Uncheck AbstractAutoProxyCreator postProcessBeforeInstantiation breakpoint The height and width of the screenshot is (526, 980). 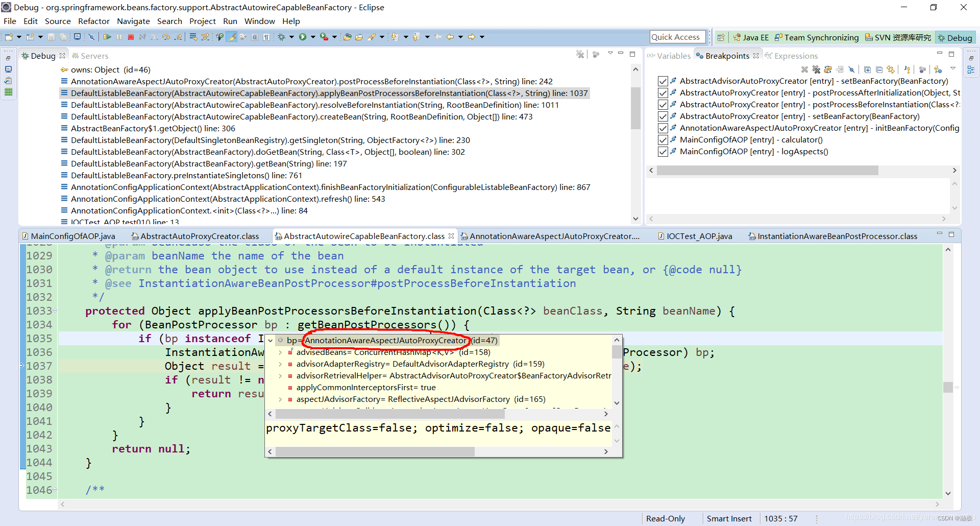(x=663, y=105)
